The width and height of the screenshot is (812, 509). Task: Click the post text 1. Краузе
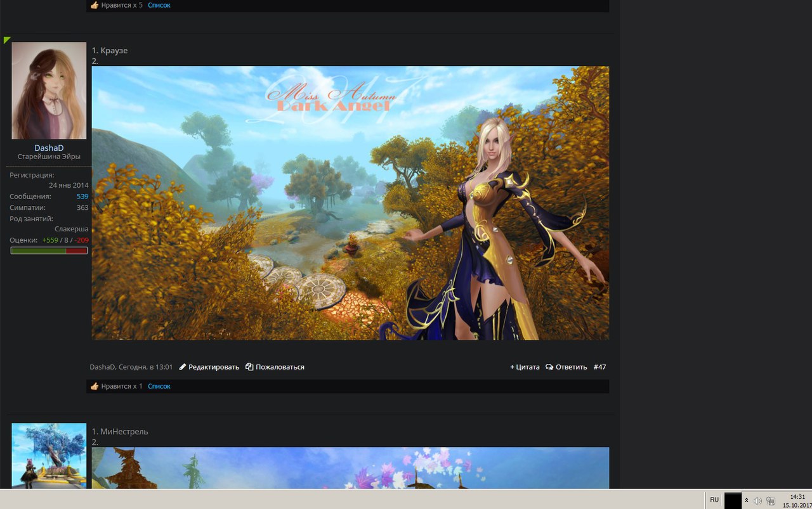110,51
